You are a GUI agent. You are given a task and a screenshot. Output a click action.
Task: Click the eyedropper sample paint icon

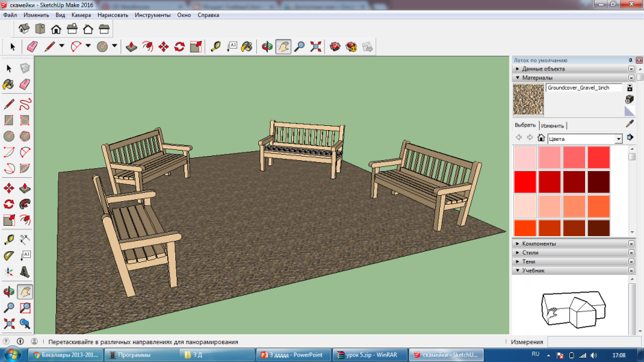(630, 124)
